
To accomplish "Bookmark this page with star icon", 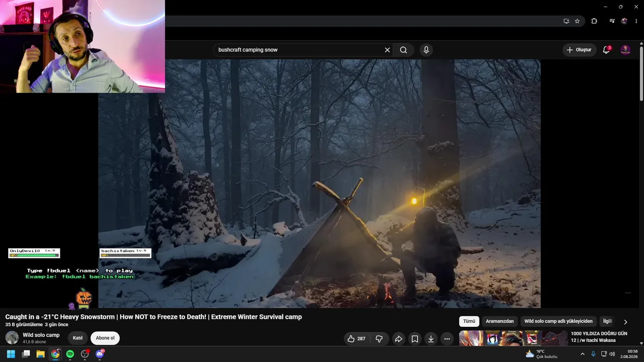I will 577,21.
